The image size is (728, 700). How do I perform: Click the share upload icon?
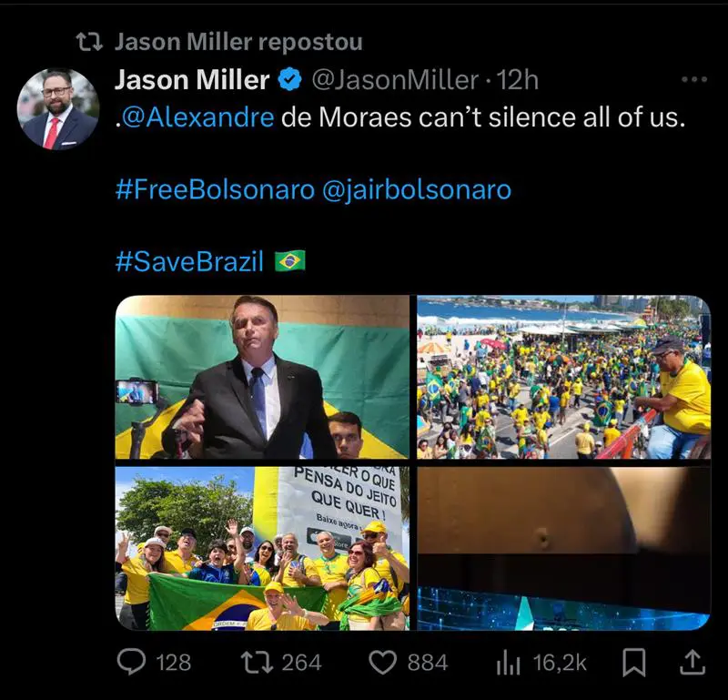[692, 663]
